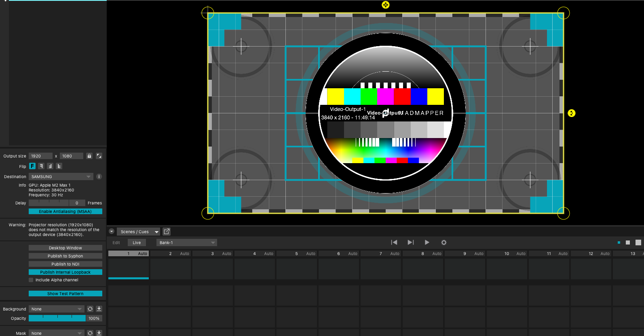Toggle Publish Internal Loopback
Image resolution: width=644 pixels, height=336 pixels.
65,272
